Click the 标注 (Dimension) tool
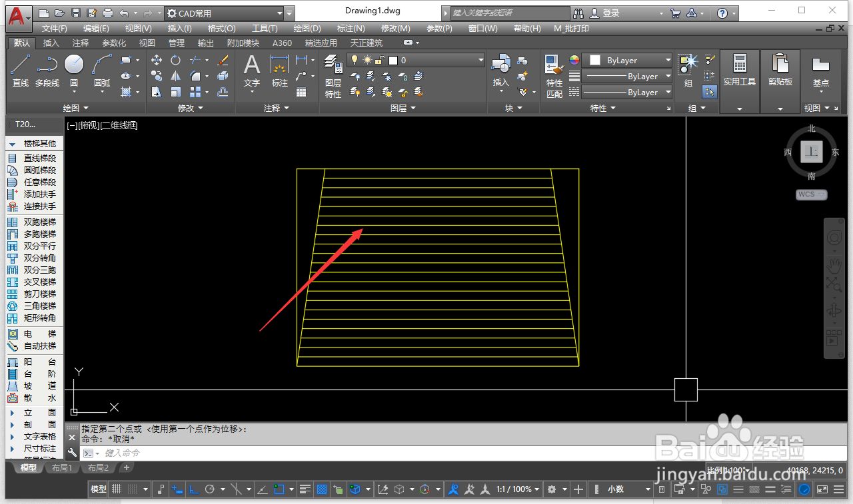Screen dimensions: 853x504 tap(279, 71)
